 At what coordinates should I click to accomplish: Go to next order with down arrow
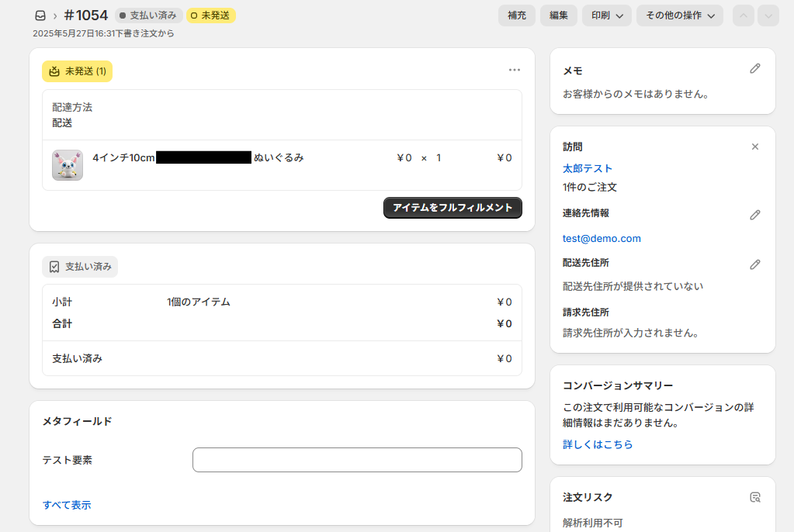coord(768,16)
